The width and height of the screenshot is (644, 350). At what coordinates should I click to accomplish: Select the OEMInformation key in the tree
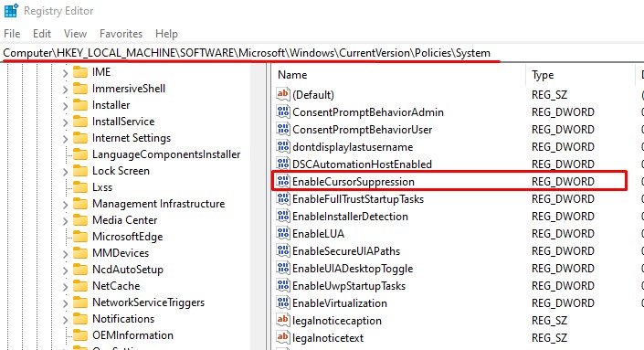(132, 335)
